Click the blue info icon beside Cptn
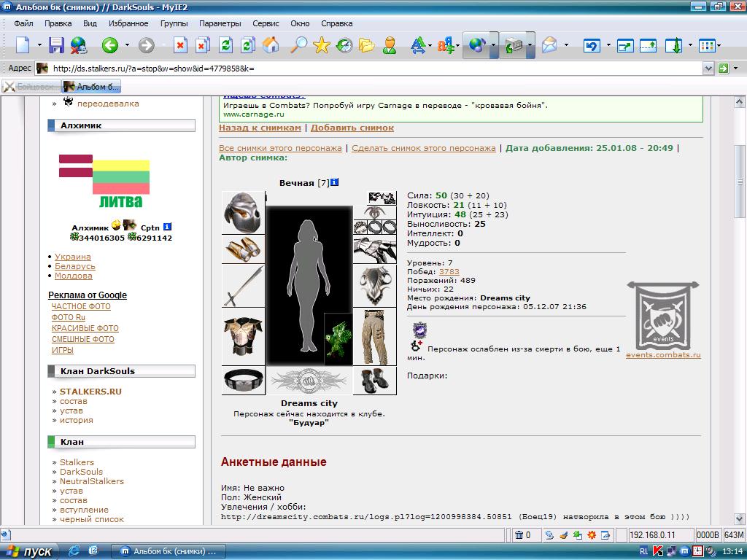 pos(167,227)
